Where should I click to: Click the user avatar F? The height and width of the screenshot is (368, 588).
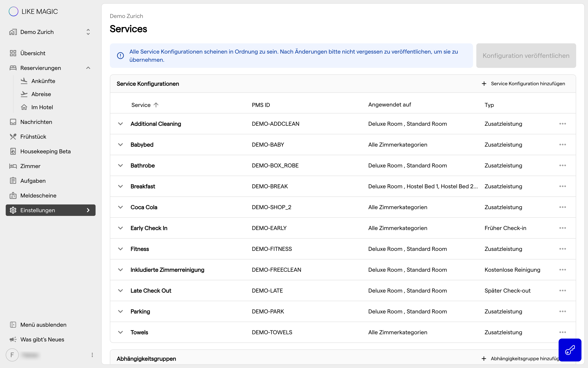pos(12,355)
